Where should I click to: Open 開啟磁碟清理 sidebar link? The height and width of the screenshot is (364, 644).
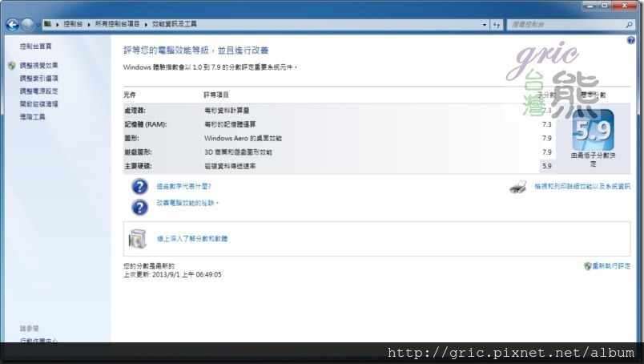point(39,104)
